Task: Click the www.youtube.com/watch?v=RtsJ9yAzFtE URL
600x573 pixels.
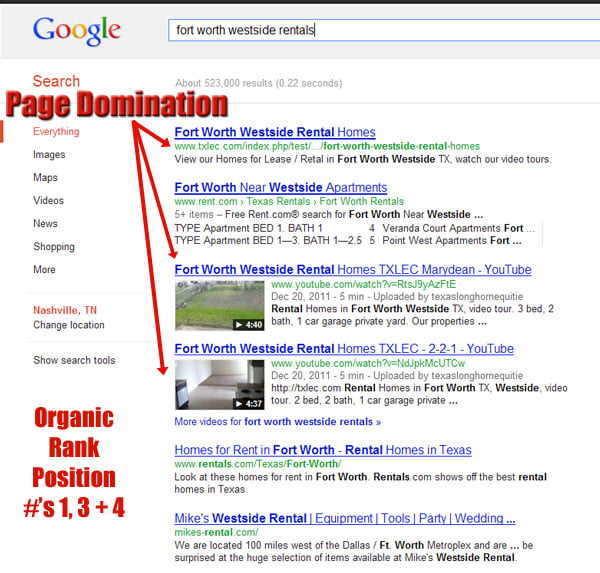Action: coord(364,284)
